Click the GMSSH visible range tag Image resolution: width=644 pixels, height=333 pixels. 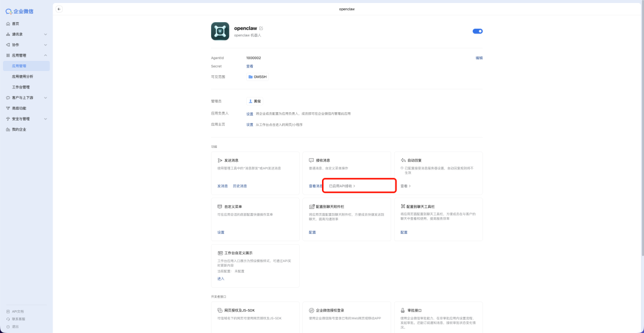[x=258, y=77]
